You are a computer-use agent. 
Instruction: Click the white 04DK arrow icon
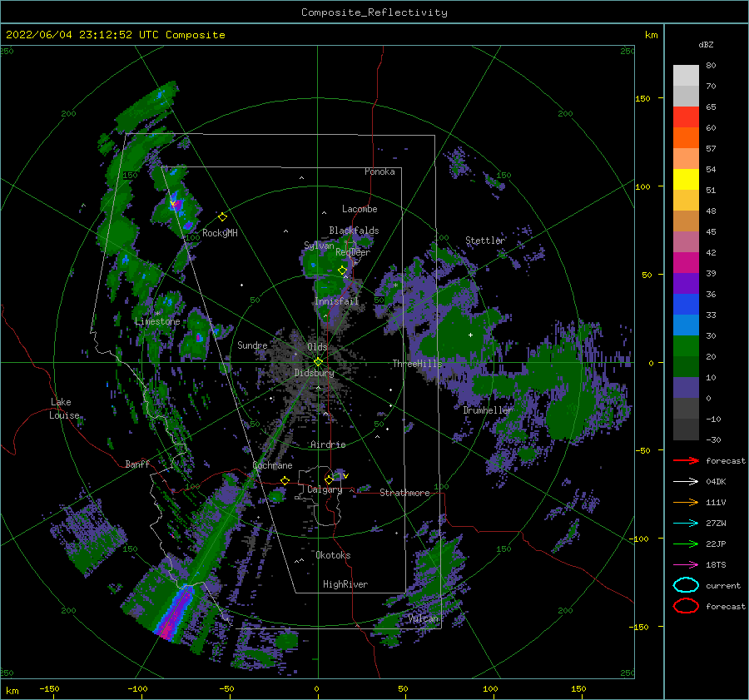click(686, 481)
